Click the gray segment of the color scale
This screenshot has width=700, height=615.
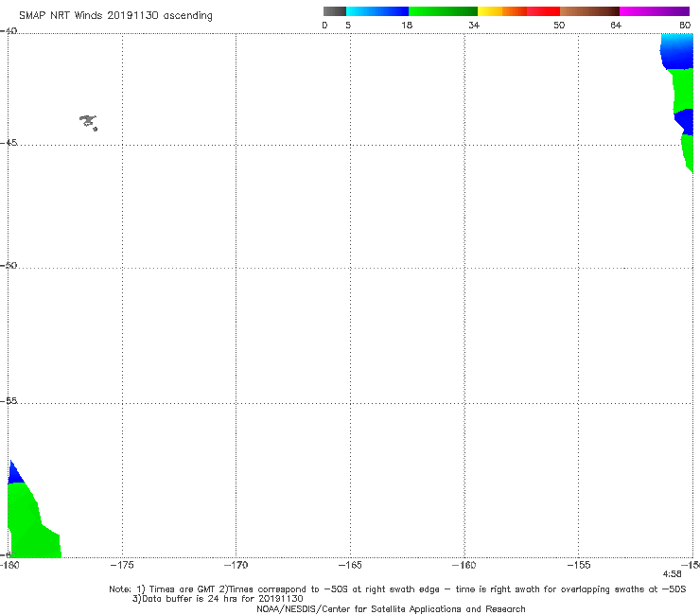pyautogui.click(x=335, y=11)
